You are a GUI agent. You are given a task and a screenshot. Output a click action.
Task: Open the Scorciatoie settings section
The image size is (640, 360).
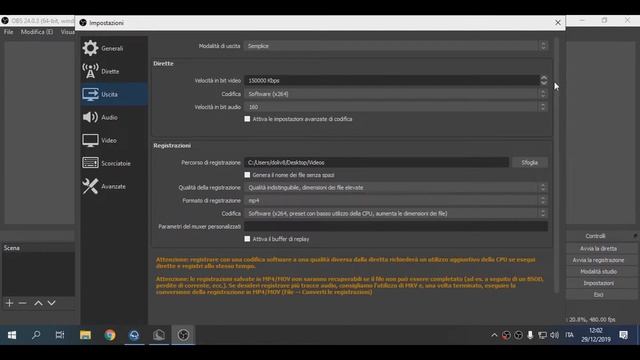[114, 163]
